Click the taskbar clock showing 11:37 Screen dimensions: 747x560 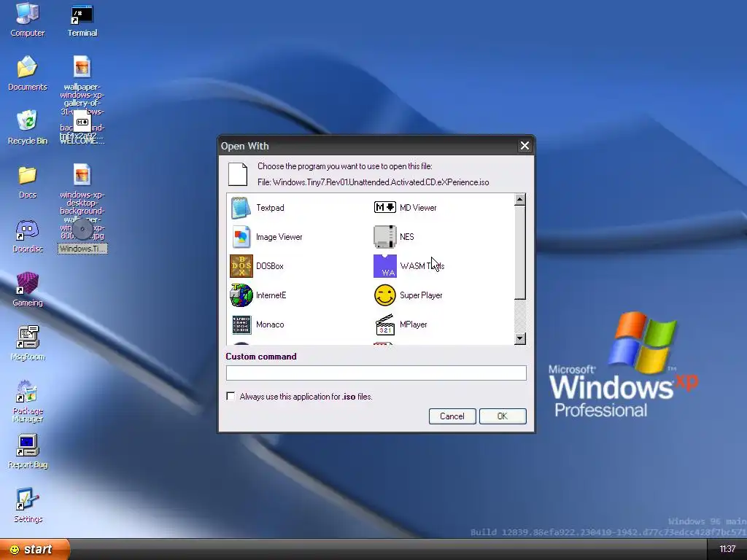click(x=727, y=549)
